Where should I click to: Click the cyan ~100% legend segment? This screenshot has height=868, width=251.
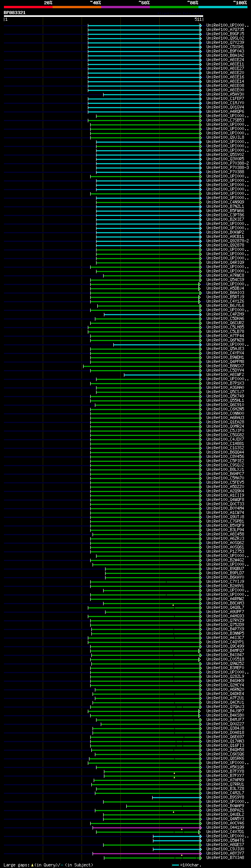tap(223, 7)
